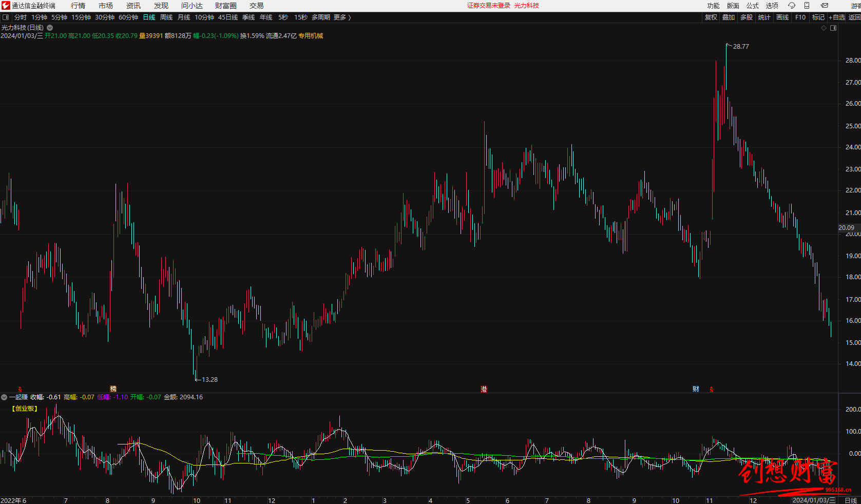Viewport: 861px width, 504px height.
Task: Switch to 分时 chart period
Action: [x=21, y=17]
